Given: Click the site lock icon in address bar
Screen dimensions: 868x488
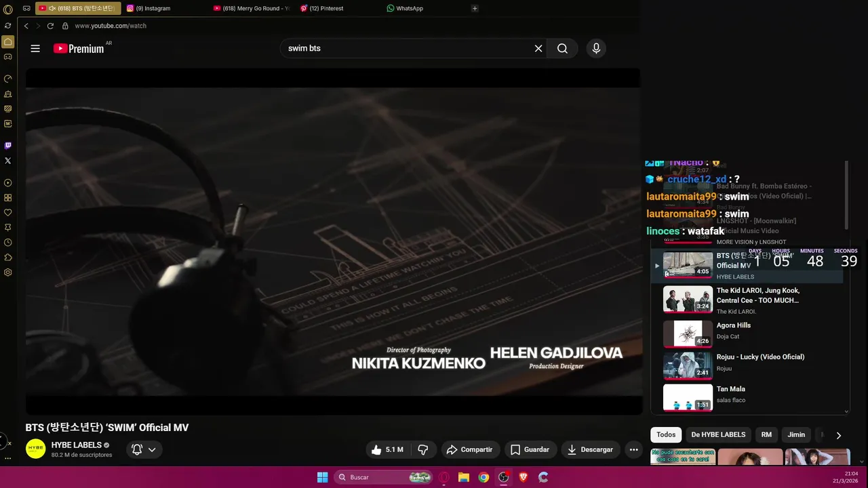Looking at the screenshot, I should [x=65, y=26].
